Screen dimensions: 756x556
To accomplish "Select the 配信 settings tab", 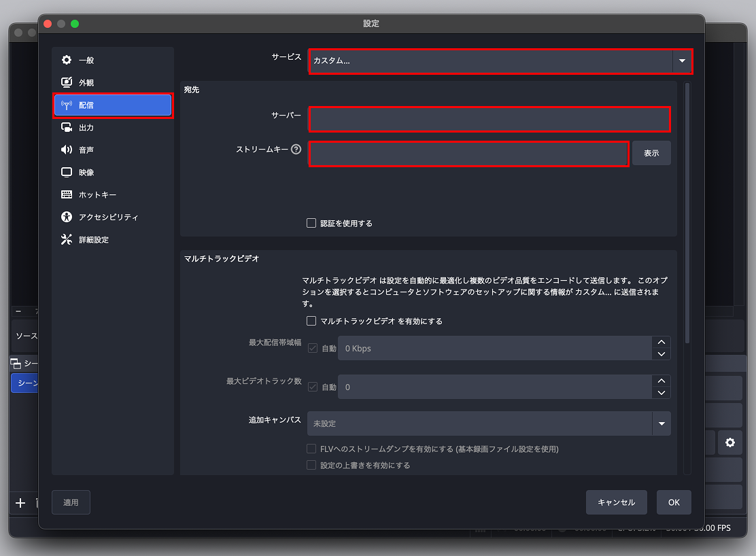I will [x=113, y=105].
